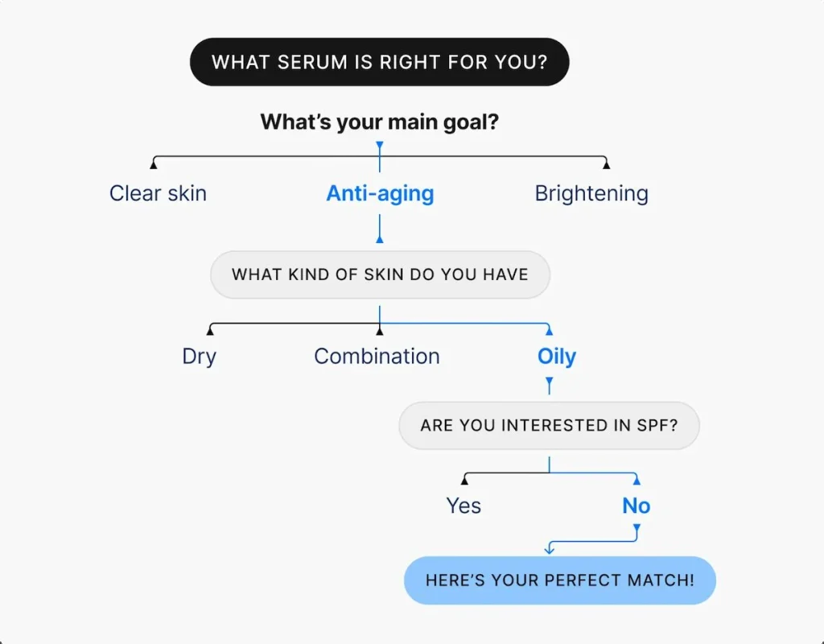The width and height of the screenshot is (824, 644).
Task: Select the Oily skin type
Action: click(557, 356)
